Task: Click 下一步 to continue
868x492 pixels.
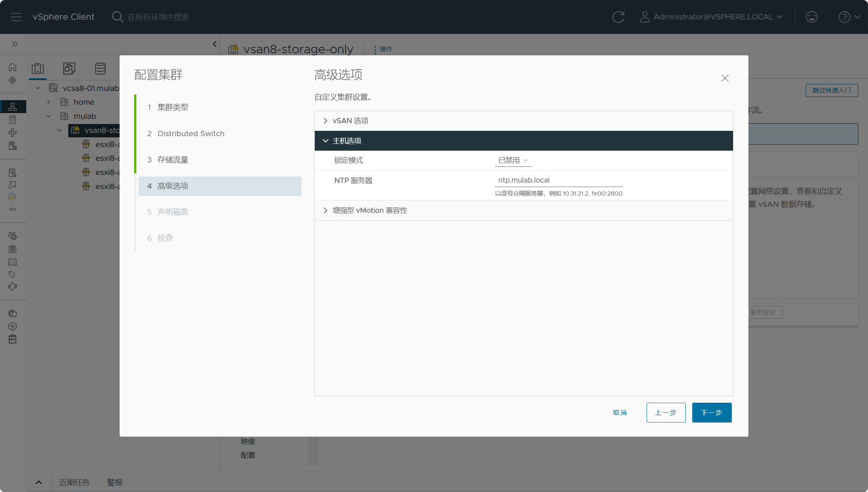Action: tap(712, 413)
